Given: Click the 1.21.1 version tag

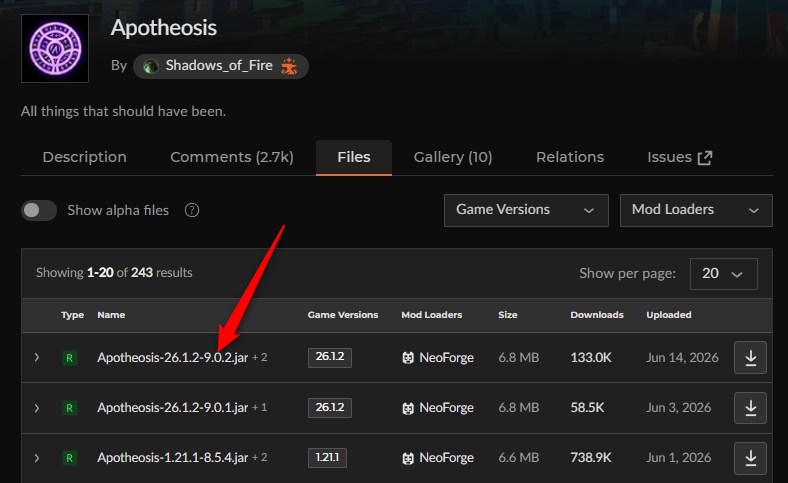Looking at the screenshot, I should coord(327,457).
